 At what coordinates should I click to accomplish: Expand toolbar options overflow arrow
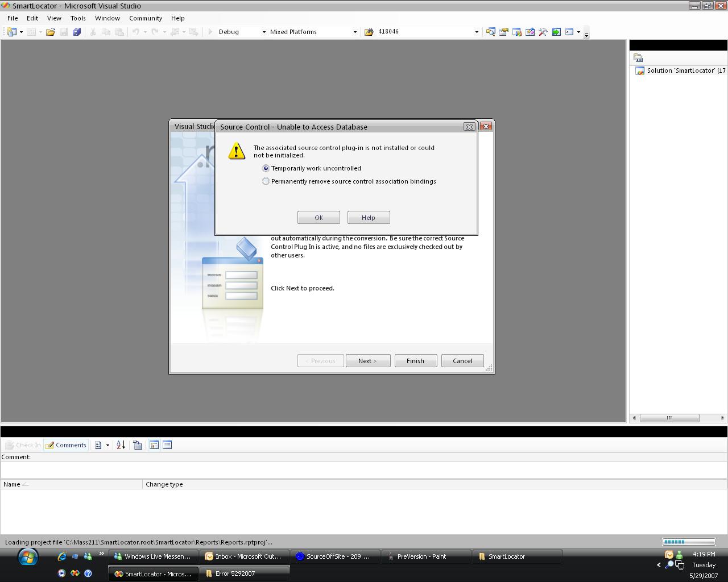click(x=586, y=33)
